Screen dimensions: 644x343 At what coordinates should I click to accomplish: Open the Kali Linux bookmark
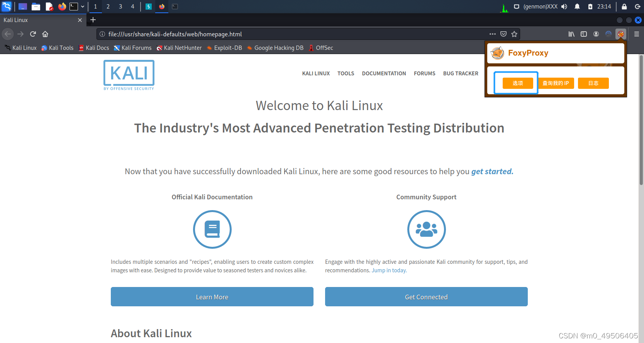click(x=21, y=48)
